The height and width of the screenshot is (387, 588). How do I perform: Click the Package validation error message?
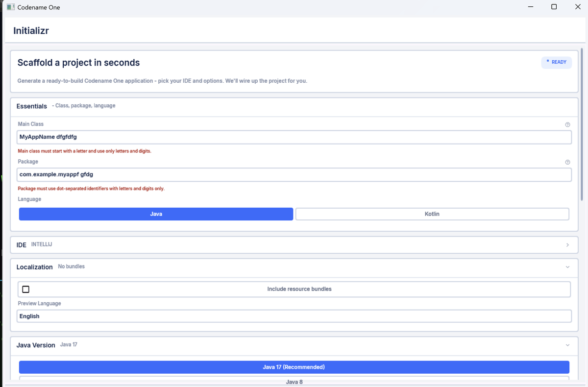pyautogui.click(x=91, y=189)
